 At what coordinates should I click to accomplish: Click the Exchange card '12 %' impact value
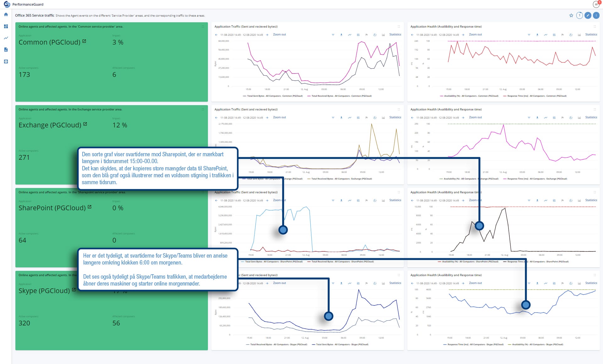[120, 125]
